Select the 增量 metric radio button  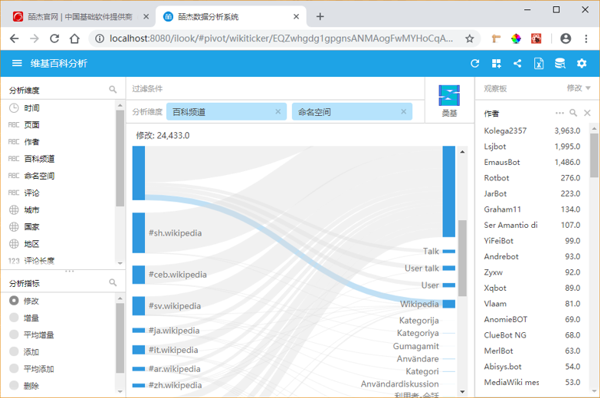tap(14, 318)
